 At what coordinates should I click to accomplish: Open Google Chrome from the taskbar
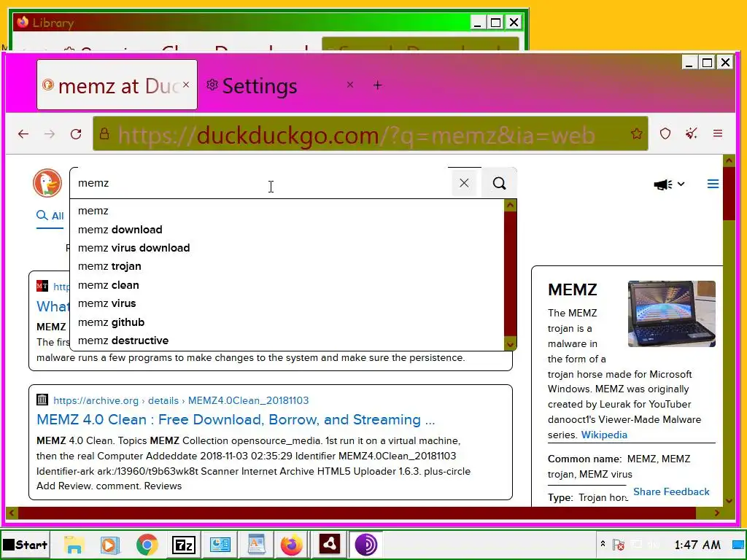tap(147, 544)
